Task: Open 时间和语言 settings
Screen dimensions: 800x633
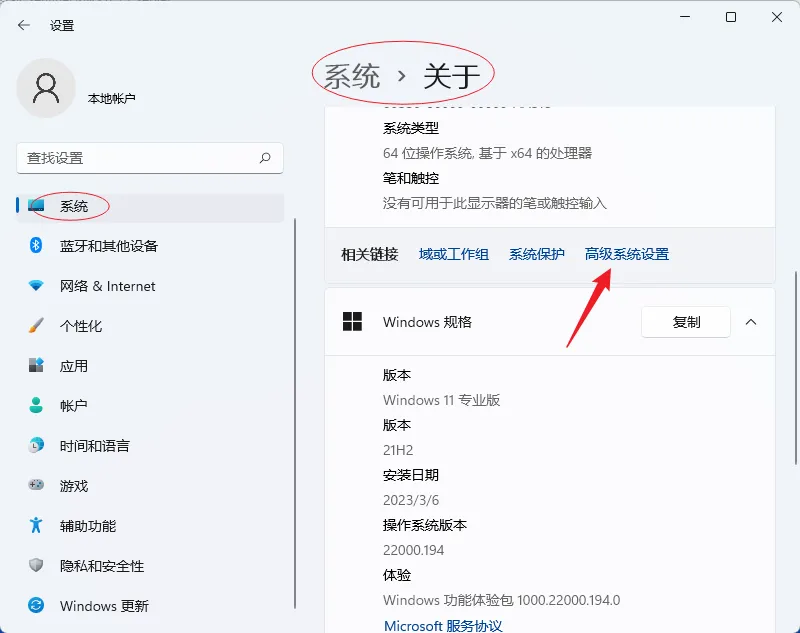Action: [150, 446]
